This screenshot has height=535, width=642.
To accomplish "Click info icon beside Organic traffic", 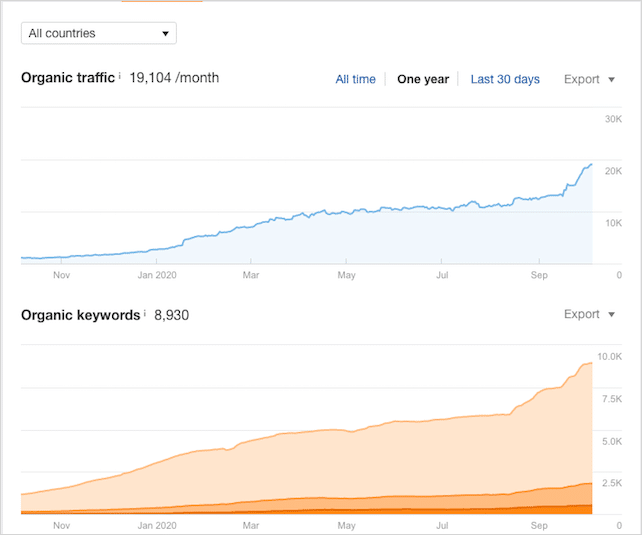I will (x=120, y=76).
